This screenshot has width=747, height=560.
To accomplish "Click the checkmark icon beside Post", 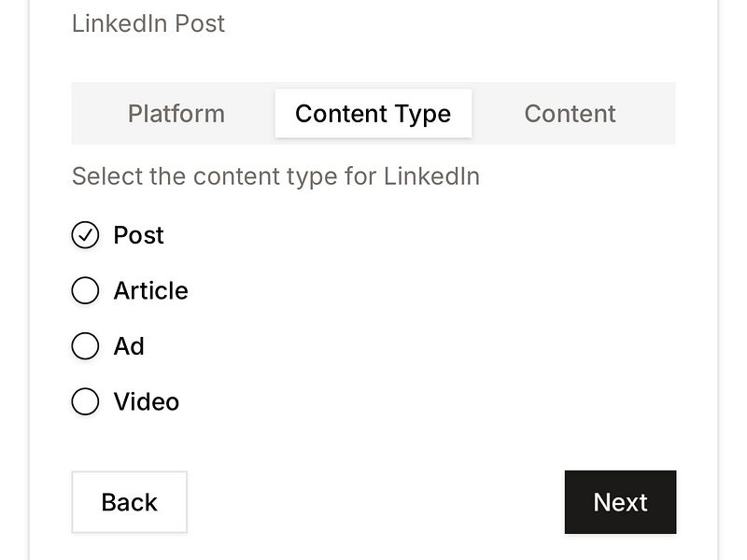I will [x=85, y=235].
